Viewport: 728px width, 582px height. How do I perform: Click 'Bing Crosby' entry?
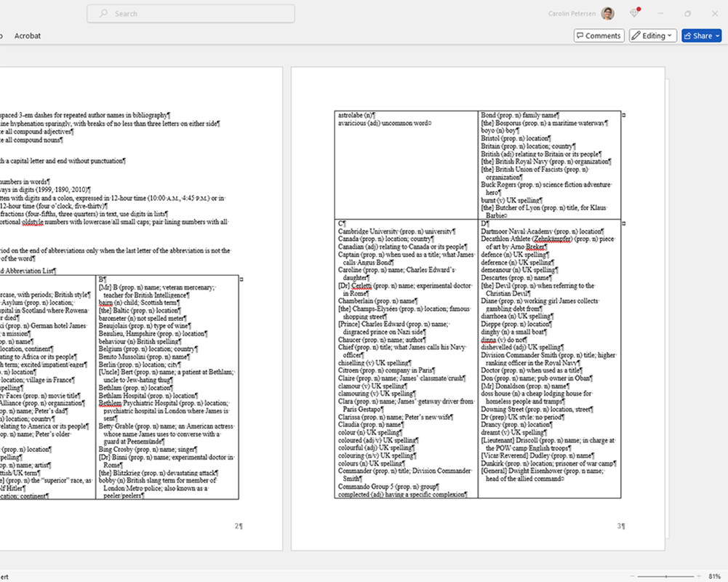click(x=148, y=450)
